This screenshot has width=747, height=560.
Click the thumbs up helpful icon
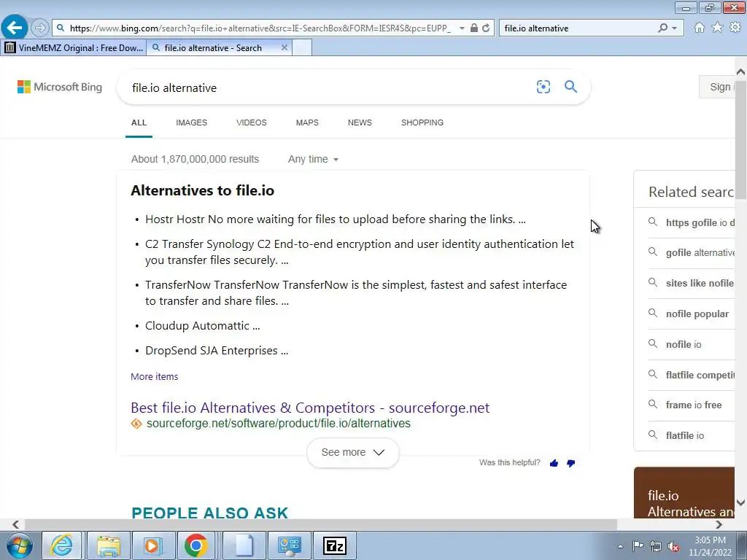pos(554,463)
